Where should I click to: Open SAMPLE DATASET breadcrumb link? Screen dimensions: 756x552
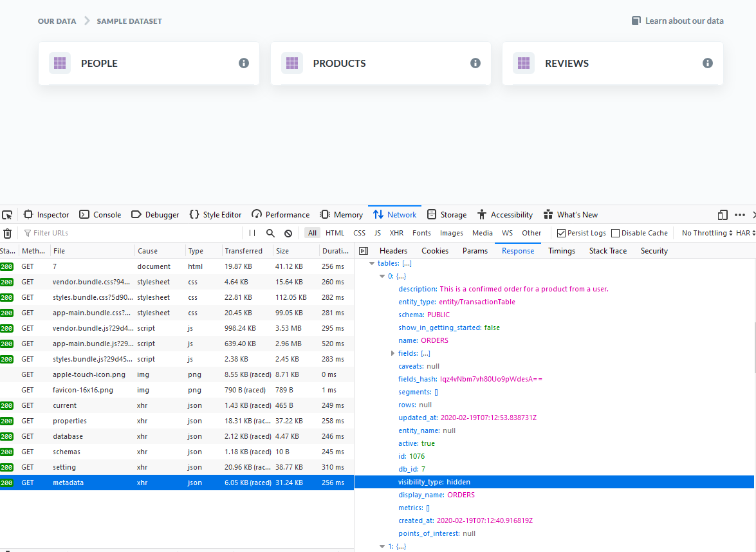pyautogui.click(x=129, y=20)
